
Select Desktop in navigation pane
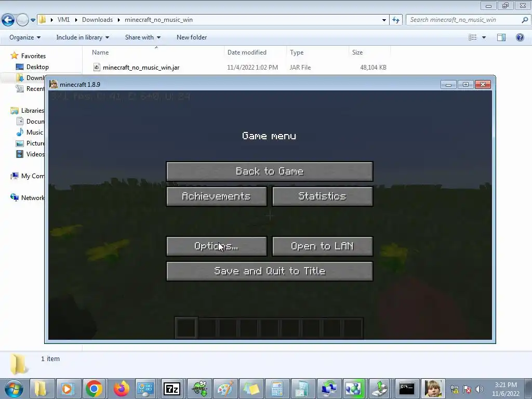pos(37,67)
